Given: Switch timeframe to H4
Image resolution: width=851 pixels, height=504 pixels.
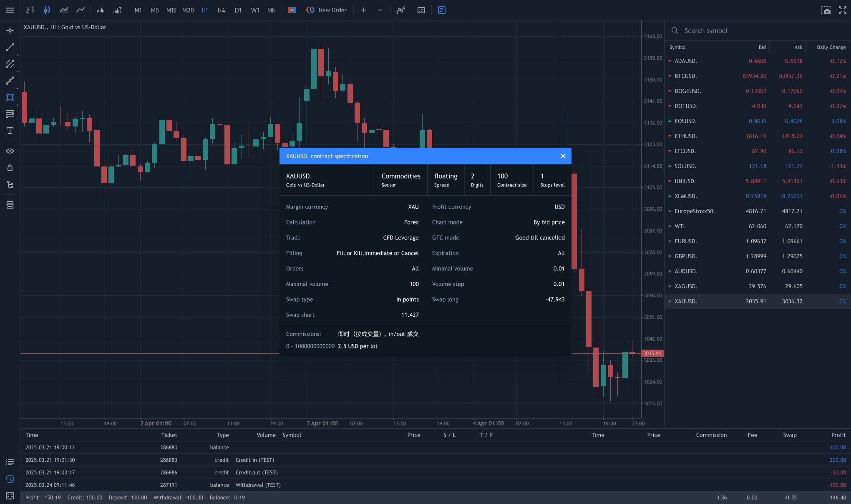Looking at the screenshot, I should coord(221,10).
